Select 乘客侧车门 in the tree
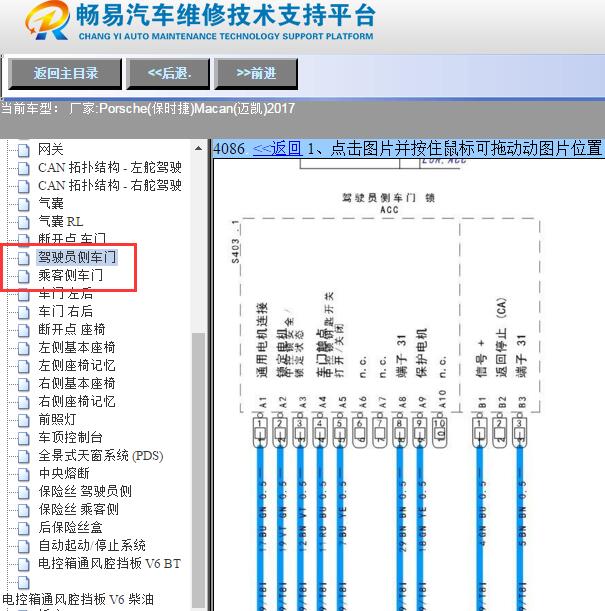Screen dimensions: 605x611 [70, 275]
